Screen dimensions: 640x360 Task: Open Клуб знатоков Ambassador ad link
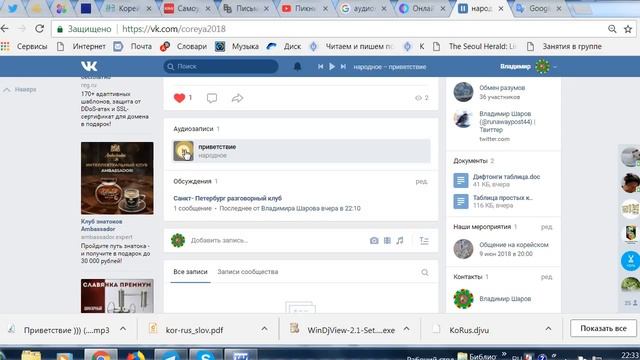click(101, 225)
